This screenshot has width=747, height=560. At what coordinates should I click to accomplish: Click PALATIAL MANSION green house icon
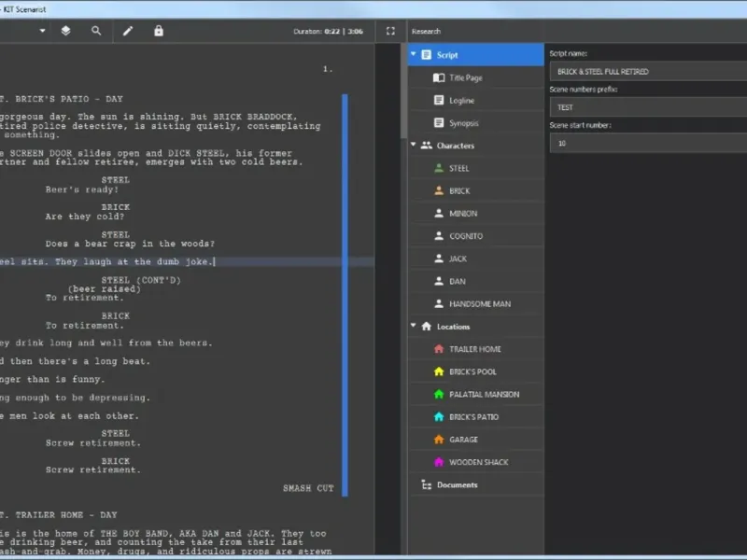point(439,394)
